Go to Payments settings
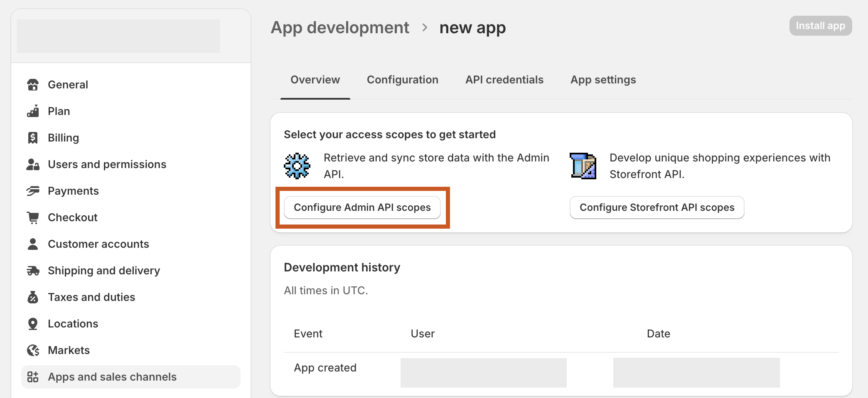Screen dimensions: 868x398 (131, 191)
